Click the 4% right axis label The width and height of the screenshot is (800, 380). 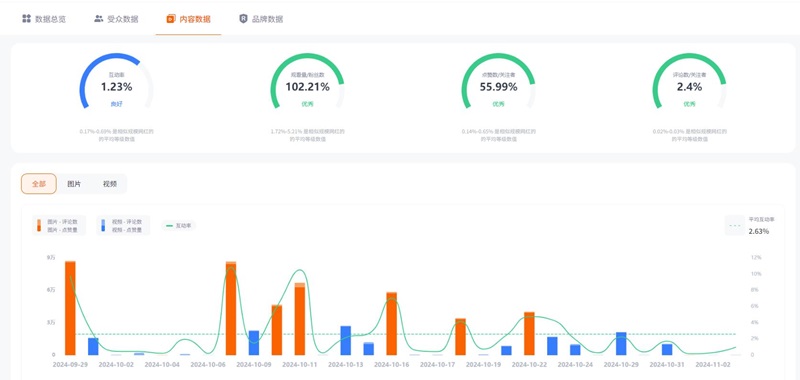coord(755,322)
